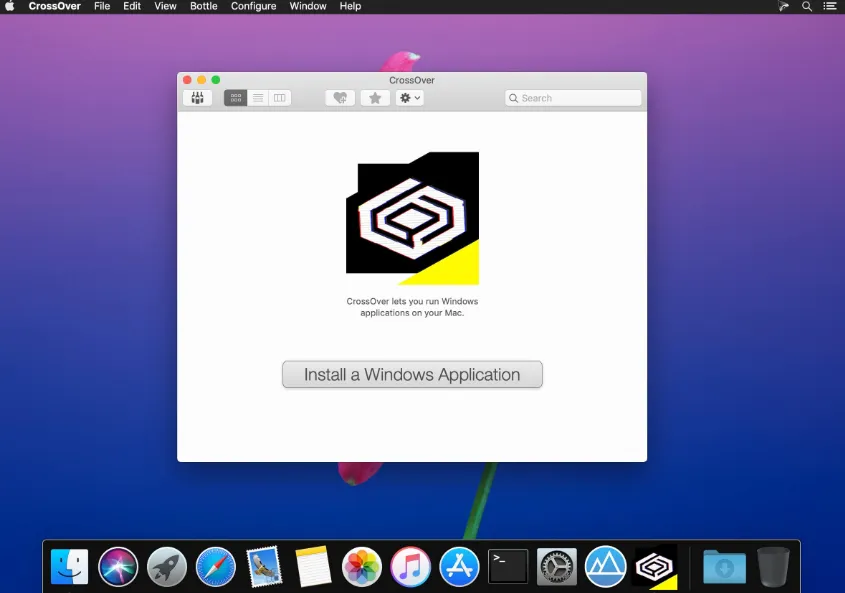Open the Window menu
Screen dimensions: 845x593
tap(308, 6)
